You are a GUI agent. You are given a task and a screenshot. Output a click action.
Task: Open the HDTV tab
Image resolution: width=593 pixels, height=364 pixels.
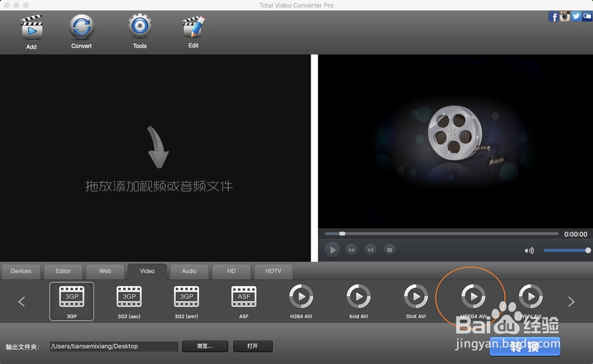(x=273, y=271)
